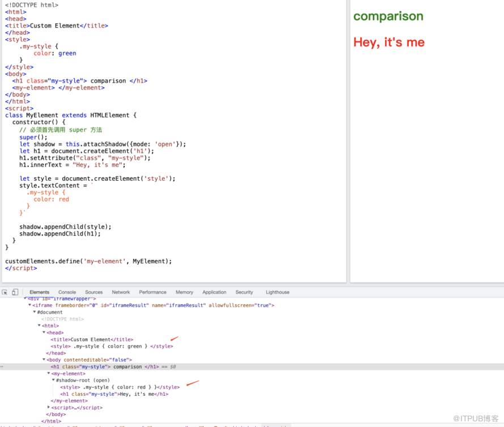This screenshot has width=504, height=427.
Task: Open the Memory tab
Action: click(184, 292)
